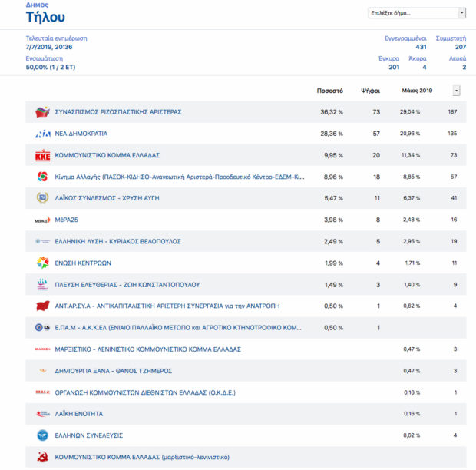Viewport: 476px width, 470px height.
Task: Click the Ενσωμάτωση value 50,00% (1 / 2 ET)
Action: pyautogui.click(x=51, y=67)
